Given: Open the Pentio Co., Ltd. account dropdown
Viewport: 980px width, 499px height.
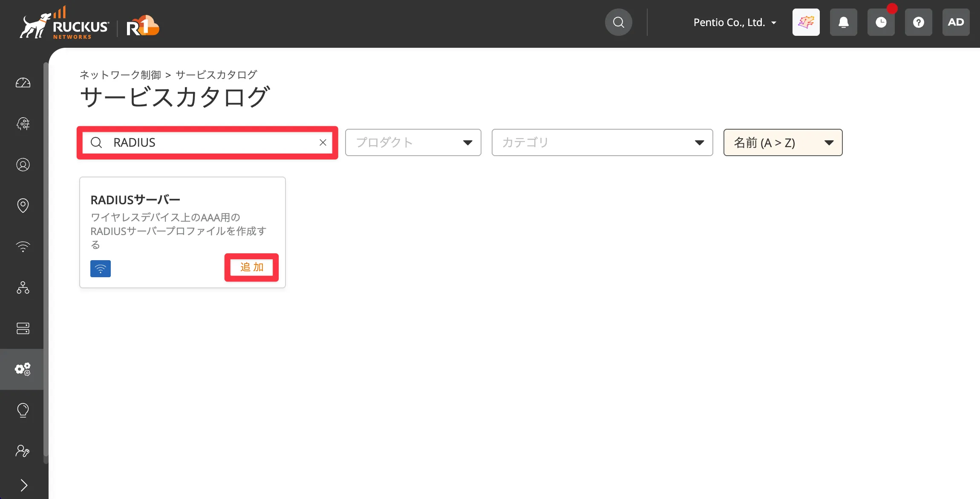Looking at the screenshot, I should click(x=735, y=22).
